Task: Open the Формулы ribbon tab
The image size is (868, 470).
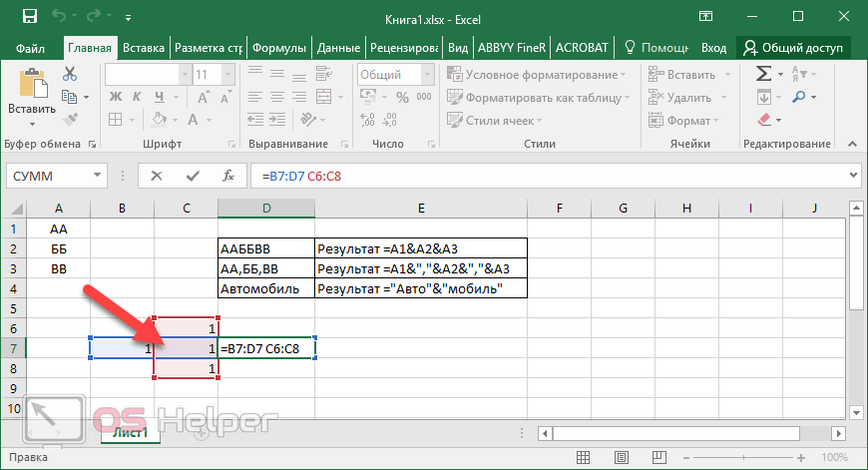Action: click(x=279, y=48)
